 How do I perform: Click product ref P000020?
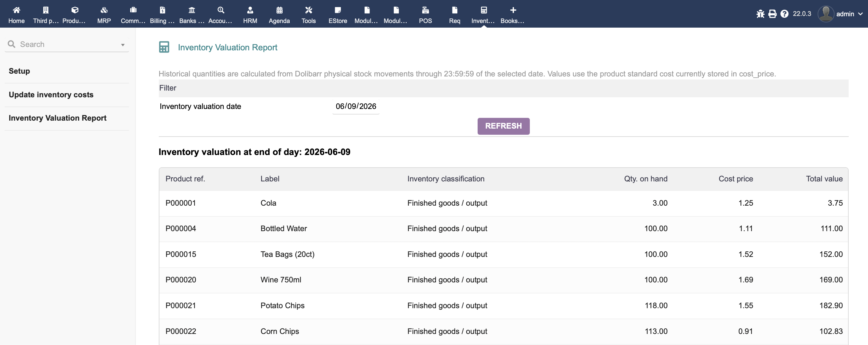181,280
